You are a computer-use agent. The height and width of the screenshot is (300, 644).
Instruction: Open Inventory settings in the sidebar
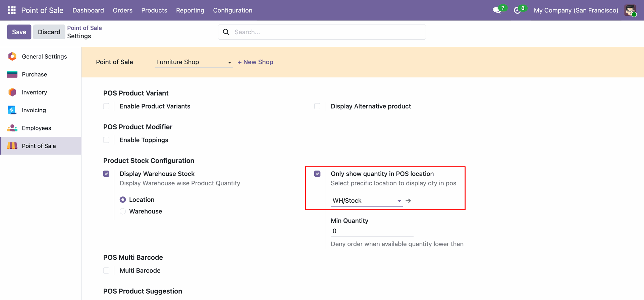click(x=41, y=92)
